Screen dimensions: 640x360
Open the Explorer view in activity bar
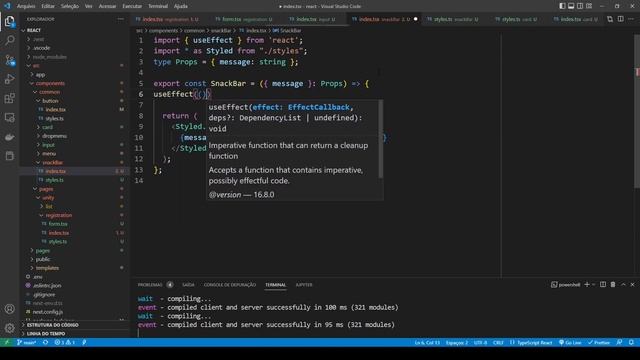click(x=10, y=21)
